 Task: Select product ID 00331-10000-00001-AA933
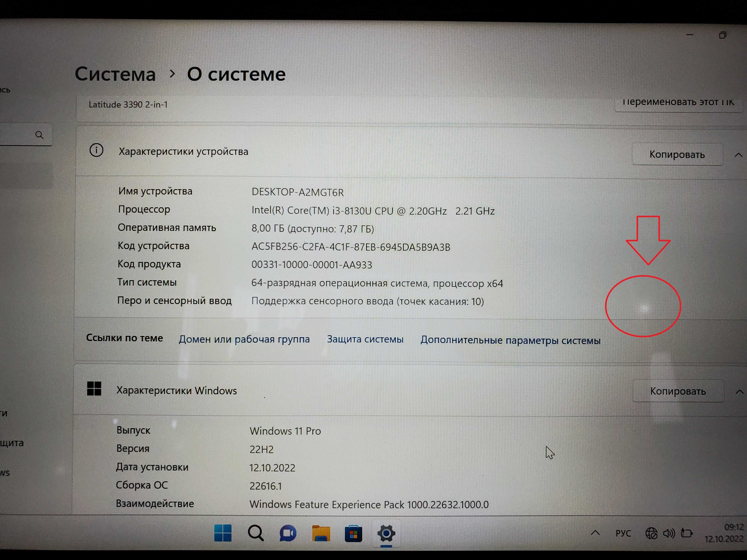tap(312, 265)
